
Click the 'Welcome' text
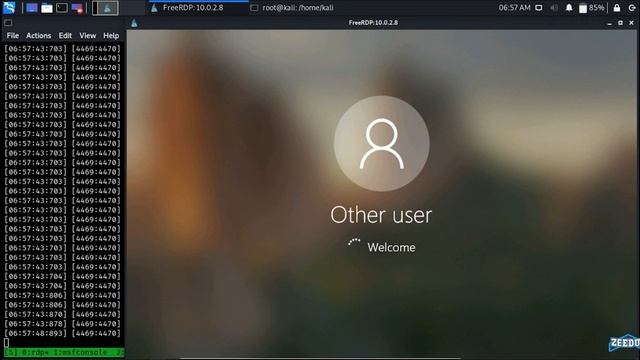tap(391, 247)
